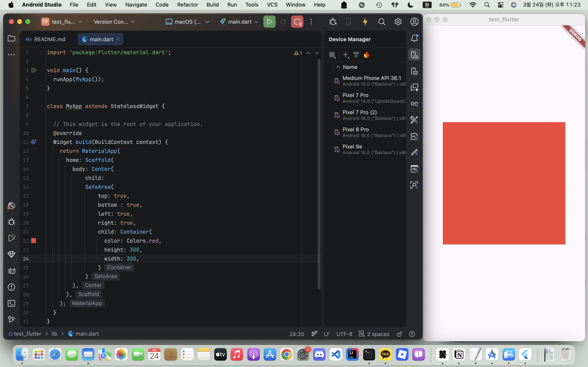Open the Project folder tool window

[11, 38]
